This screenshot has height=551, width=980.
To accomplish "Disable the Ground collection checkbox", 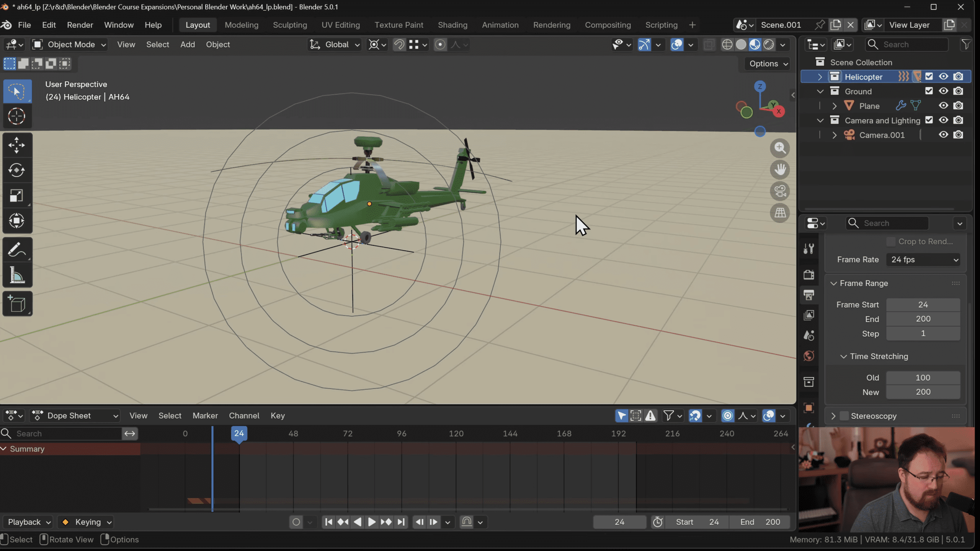I will tap(929, 91).
